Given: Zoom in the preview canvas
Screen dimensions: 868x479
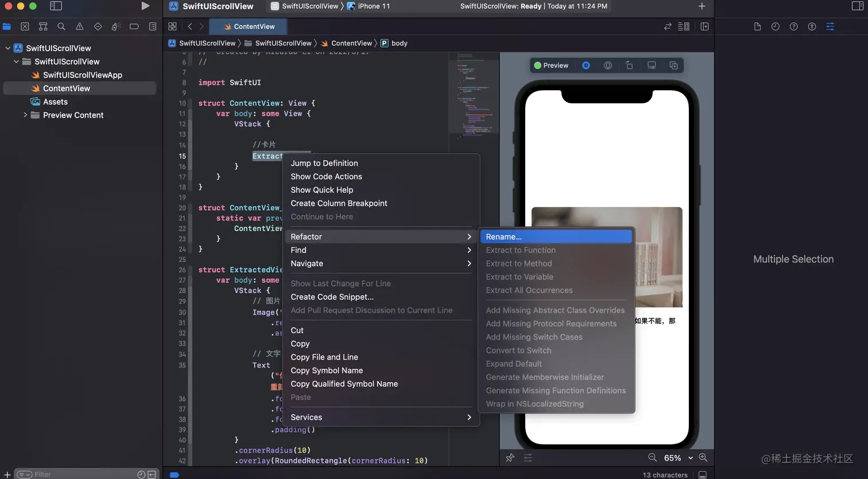Looking at the screenshot, I should tap(703, 458).
